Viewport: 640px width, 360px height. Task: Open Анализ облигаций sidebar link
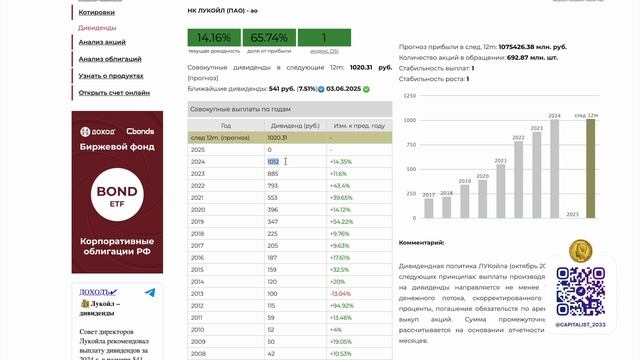click(110, 59)
